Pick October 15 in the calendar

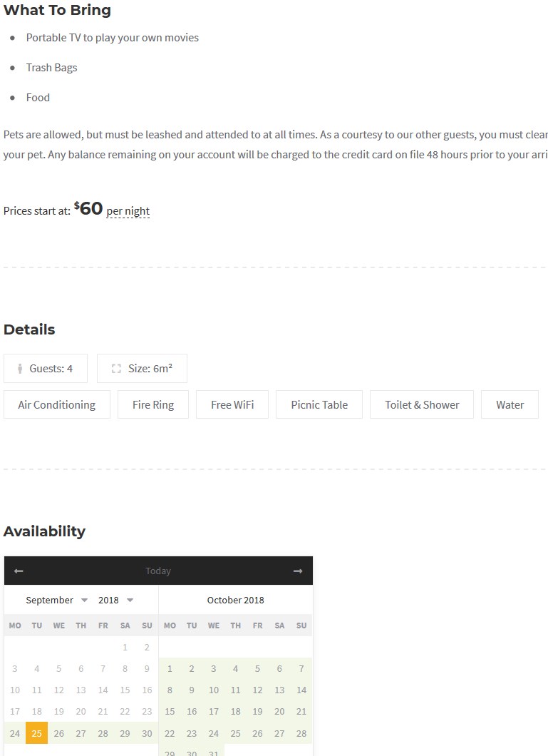click(170, 712)
